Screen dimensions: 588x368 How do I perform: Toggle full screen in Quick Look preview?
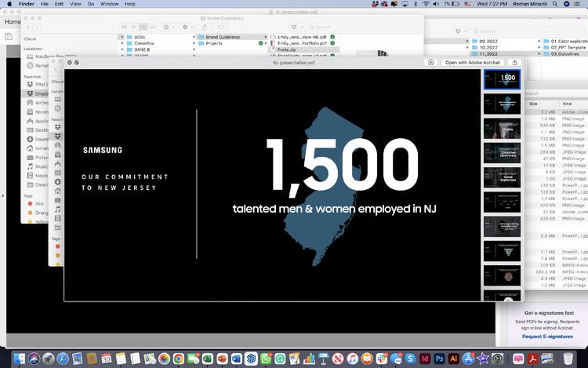pyautogui.click(x=77, y=62)
